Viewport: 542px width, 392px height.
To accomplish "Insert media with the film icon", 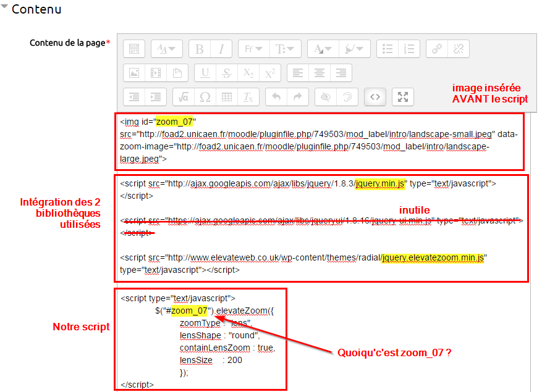I will (x=156, y=73).
